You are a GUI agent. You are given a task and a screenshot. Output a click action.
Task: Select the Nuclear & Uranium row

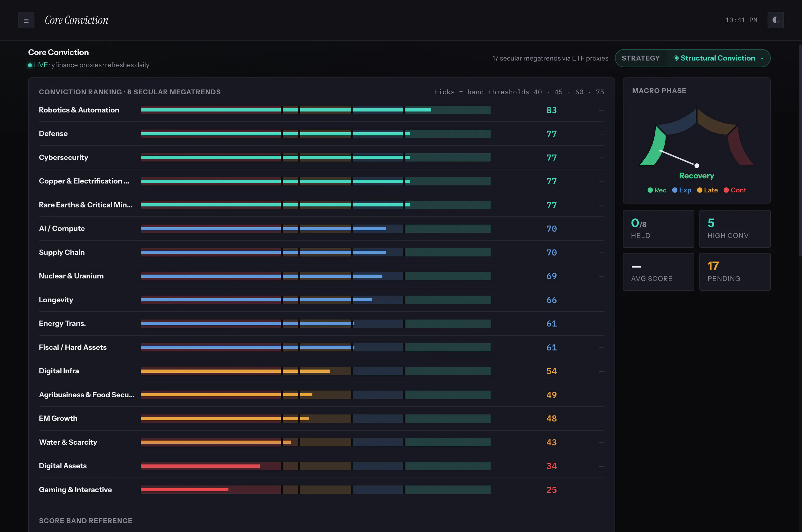pos(321,276)
